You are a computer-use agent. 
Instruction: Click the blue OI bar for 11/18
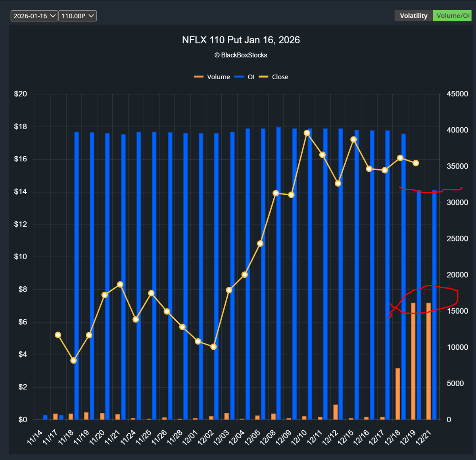pyautogui.click(x=77, y=276)
